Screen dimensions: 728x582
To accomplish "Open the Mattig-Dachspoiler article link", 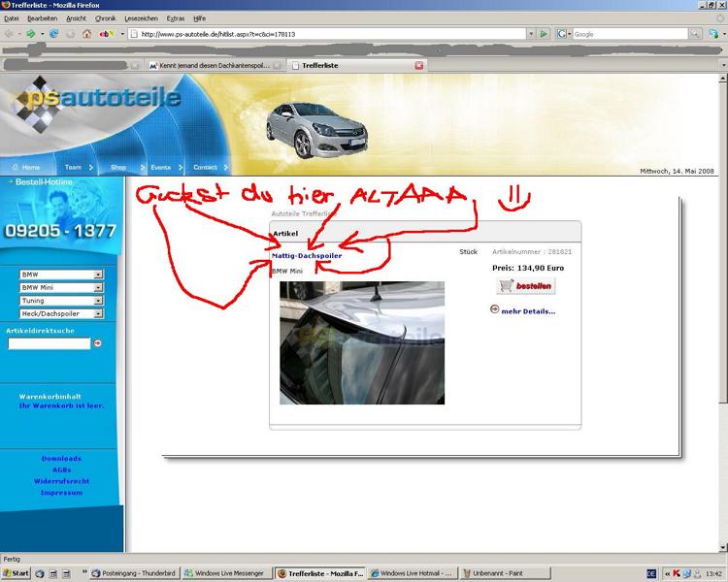I will [x=307, y=255].
